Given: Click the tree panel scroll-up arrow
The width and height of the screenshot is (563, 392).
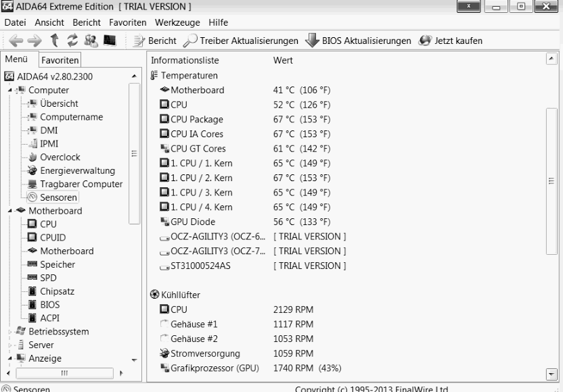Looking at the screenshot, I should pyautogui.click(x=134, y=76).
